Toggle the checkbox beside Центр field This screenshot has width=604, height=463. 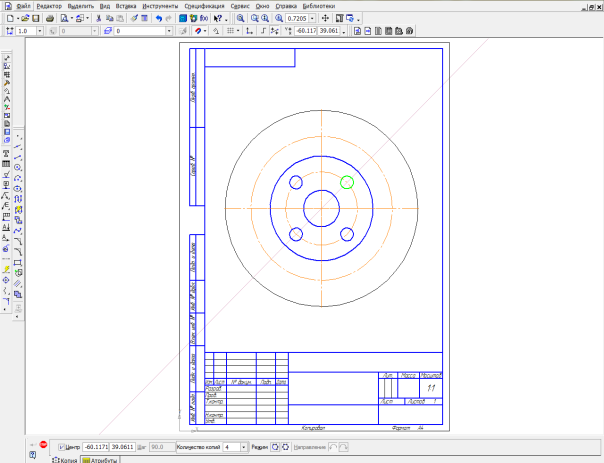click(61, 447)
